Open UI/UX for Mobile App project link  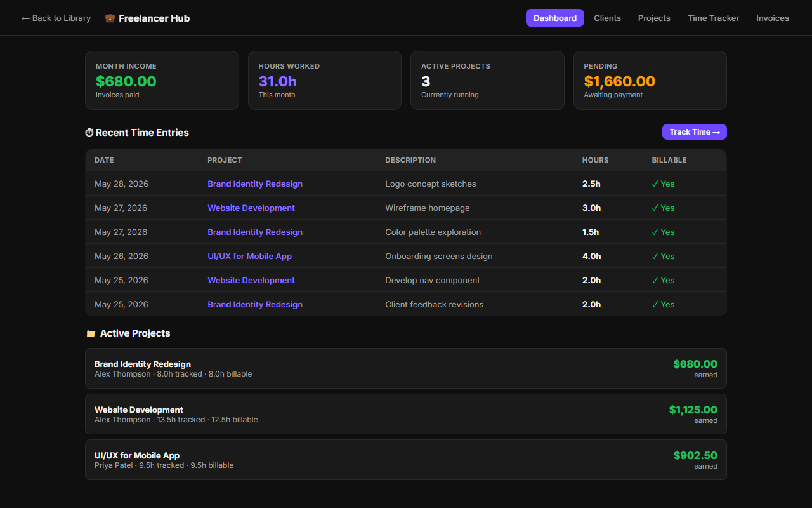(x=250, y=256)
